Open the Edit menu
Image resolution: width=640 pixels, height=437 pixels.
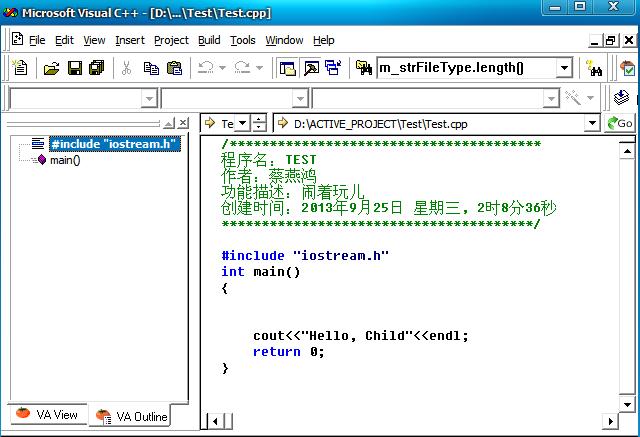click(64, 40)
